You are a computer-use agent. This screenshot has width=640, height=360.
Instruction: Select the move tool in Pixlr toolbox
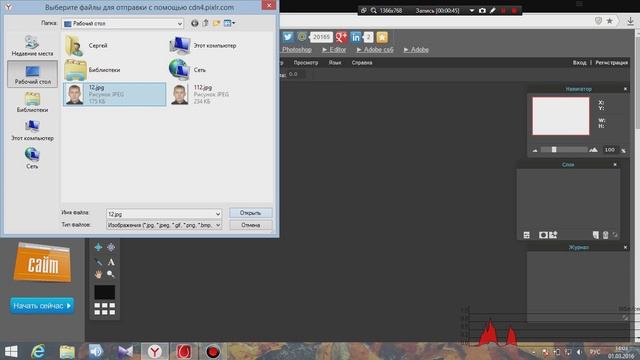click(x=98, y=247)
